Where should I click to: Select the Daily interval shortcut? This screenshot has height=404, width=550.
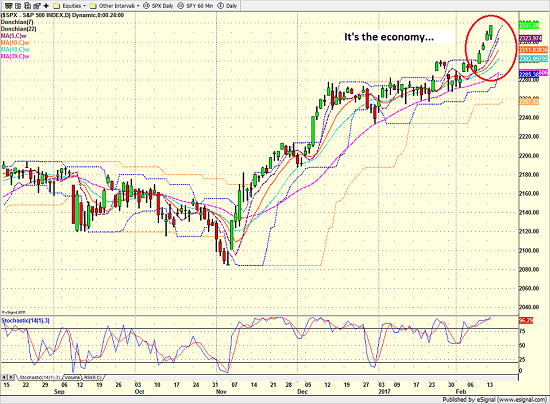tap(227, 6)
